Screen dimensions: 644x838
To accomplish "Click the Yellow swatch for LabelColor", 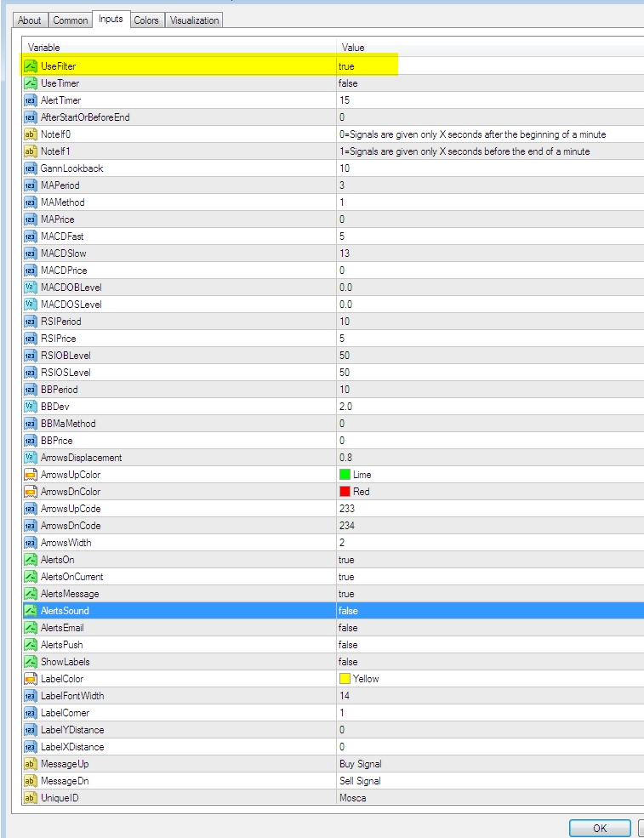I will [345, 679].
